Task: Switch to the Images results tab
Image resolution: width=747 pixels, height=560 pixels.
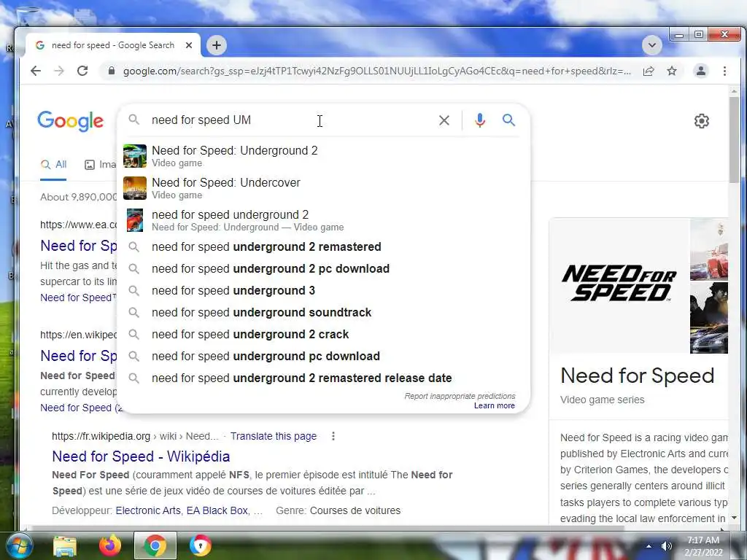Action: pos(101,165)
